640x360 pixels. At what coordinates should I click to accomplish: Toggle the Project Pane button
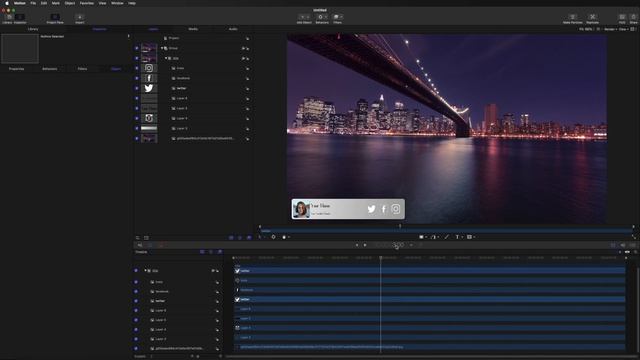55,18
